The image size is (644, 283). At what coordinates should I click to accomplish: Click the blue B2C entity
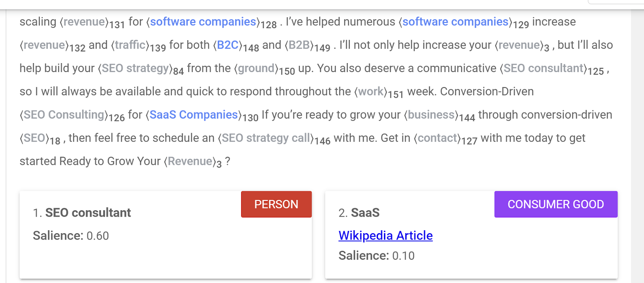[228, 45]
